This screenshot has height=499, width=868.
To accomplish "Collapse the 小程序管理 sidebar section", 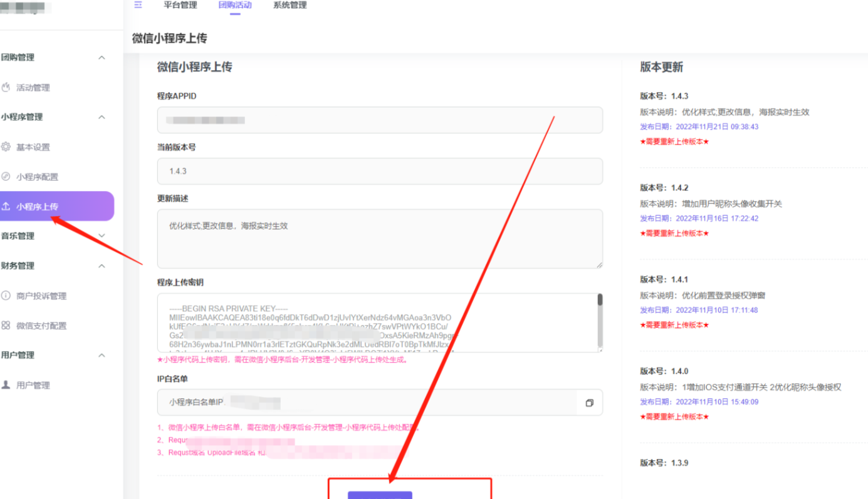I will click(102, 117).
